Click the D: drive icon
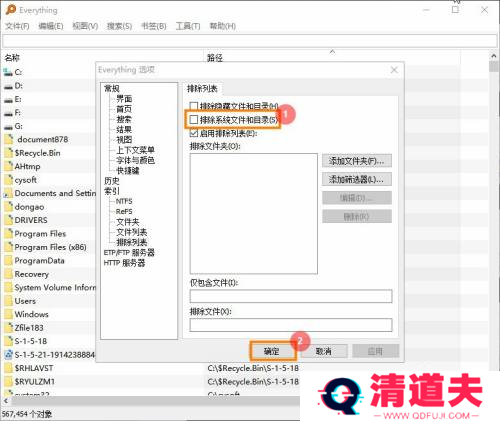 coord(8,86)
